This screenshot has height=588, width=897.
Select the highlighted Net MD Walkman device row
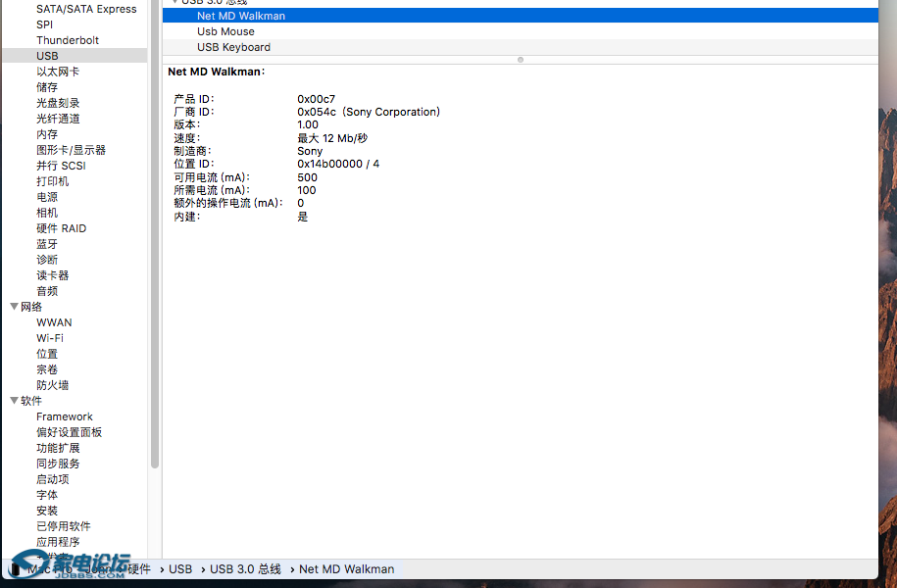pos(520,16)
